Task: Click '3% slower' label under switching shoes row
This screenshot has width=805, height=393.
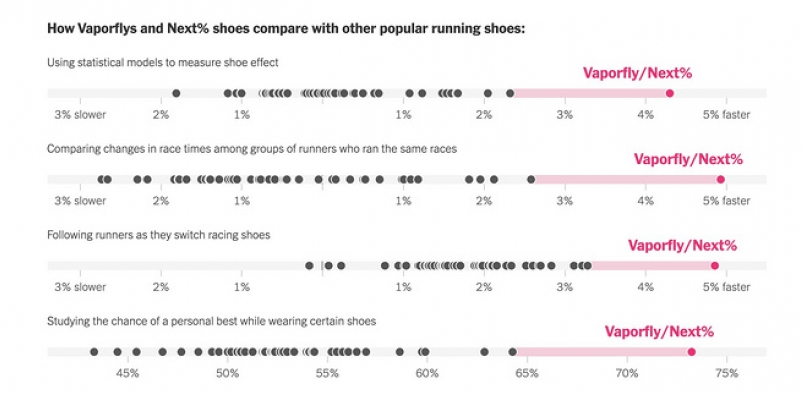Action: click(80, 287)
